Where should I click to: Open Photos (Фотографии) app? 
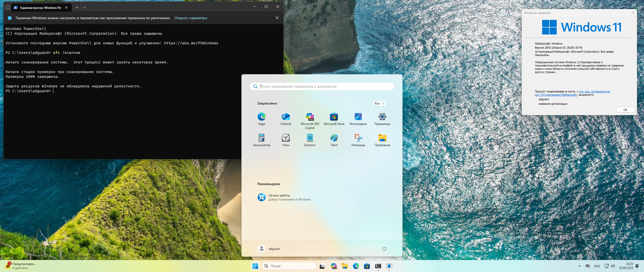pyautogui.click(x=358, y=117)
